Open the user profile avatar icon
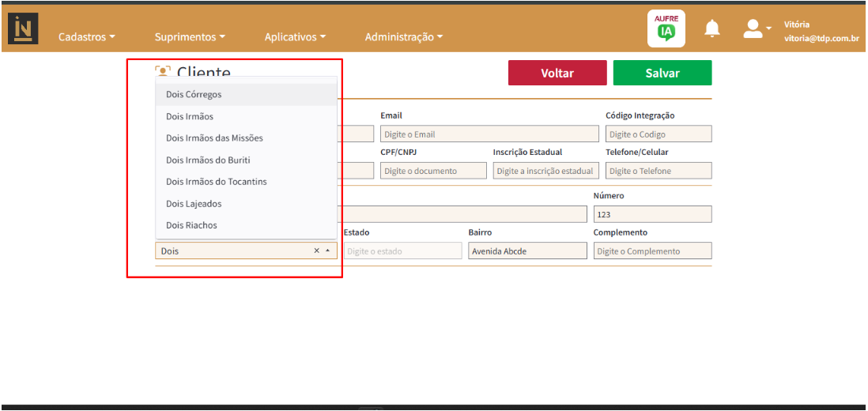The height and width of the screenshot is (411, 868). pyautogui.click(x=752, y=29)
